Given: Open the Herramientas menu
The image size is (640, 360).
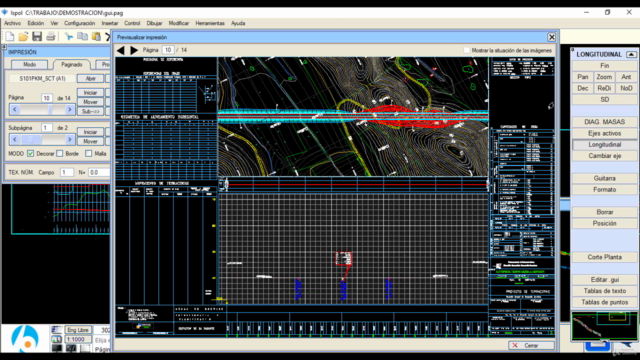Looking at the screenshot, I should (x=210, y=23).
